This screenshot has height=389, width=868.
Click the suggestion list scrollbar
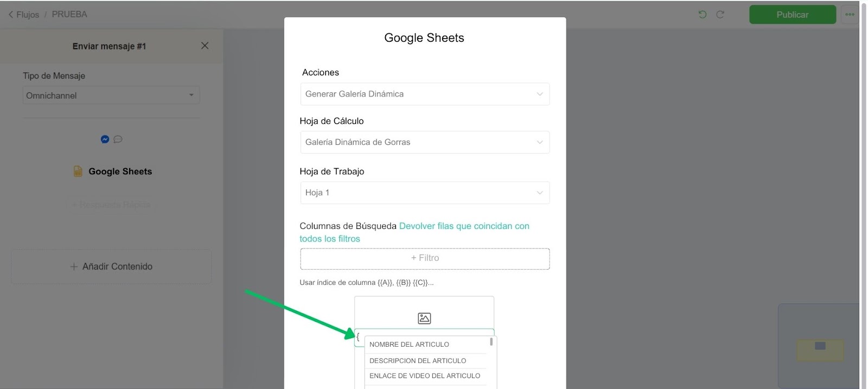[x=492, y=342]
